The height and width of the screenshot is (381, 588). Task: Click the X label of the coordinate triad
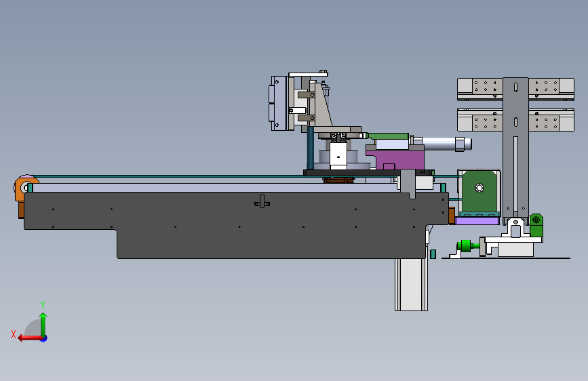(x=14, y=334)
